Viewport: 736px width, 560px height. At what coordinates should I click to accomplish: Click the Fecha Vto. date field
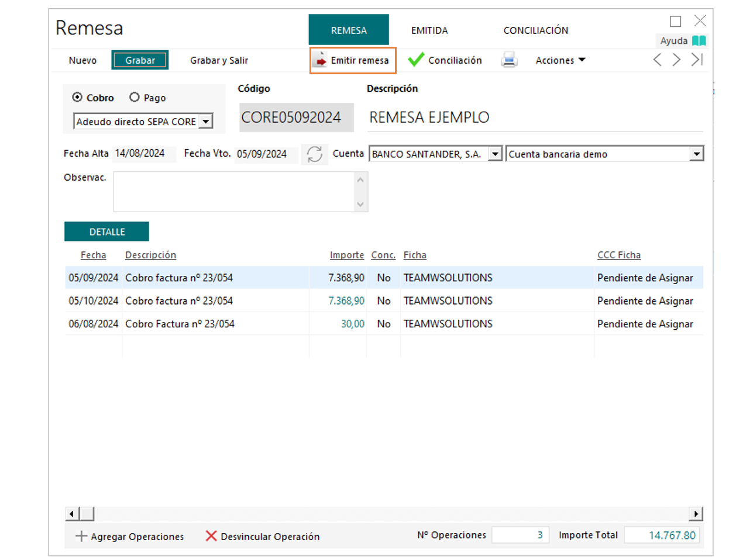pyautogui.click(x=266, y=154)
